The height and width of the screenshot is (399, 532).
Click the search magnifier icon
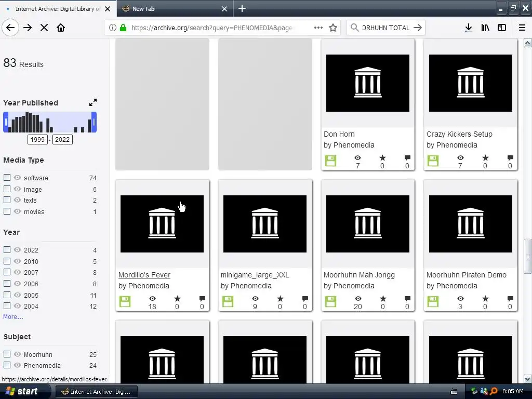[x=354, y=28]
